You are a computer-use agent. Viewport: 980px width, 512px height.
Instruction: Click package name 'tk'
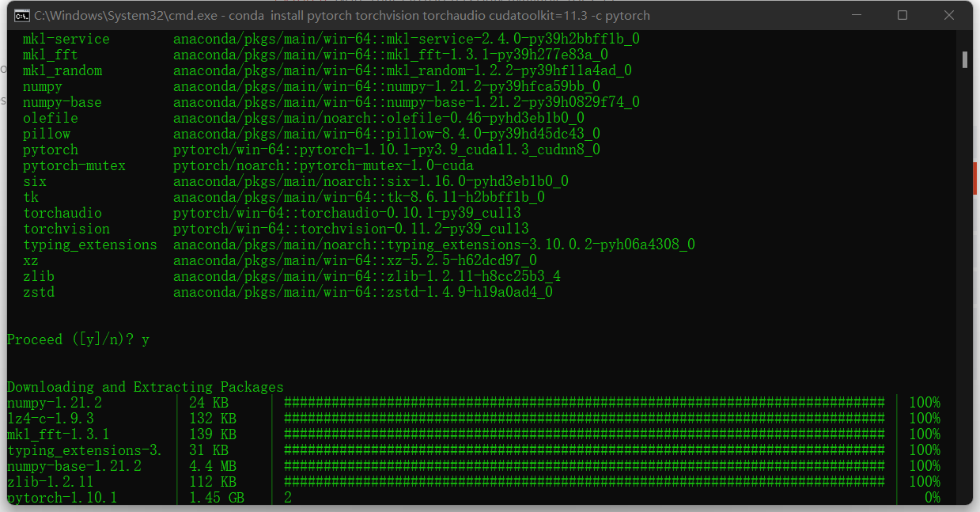(31, 197)
